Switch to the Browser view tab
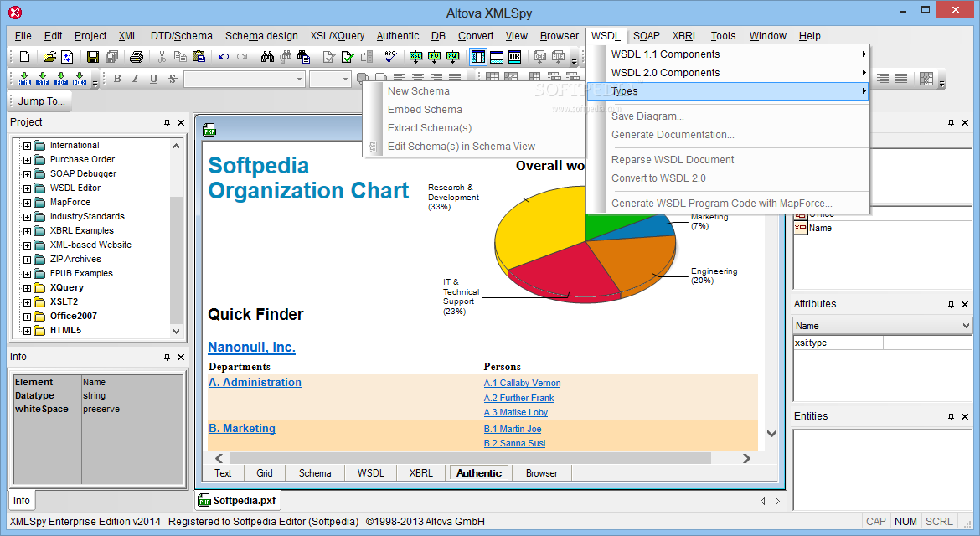This screenshot has width=980, height=536. point(542,473)
